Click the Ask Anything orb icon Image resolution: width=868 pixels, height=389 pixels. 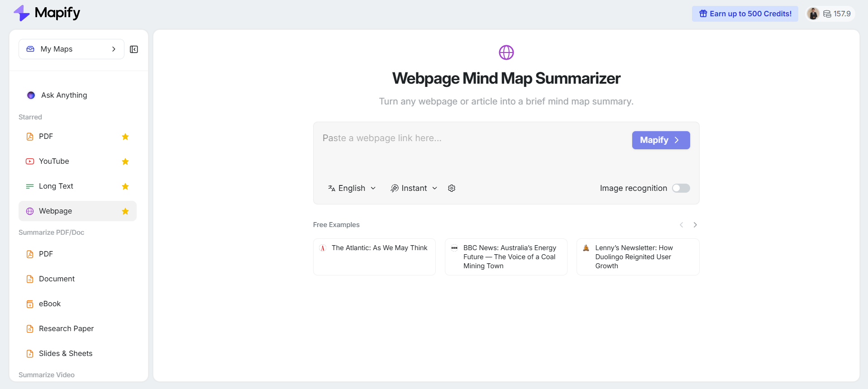[31, 95]
